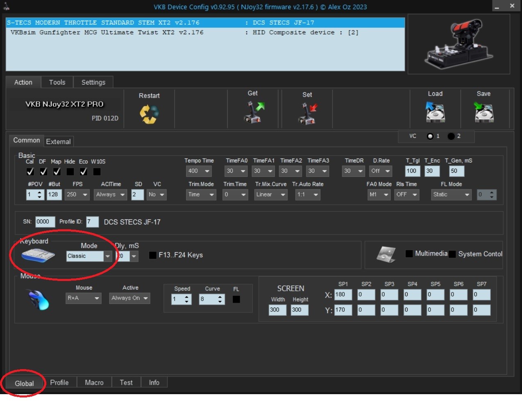Select the VKBsim Gunfighter MCG device row
Screen dimensions: 522x420
[205, 32]
